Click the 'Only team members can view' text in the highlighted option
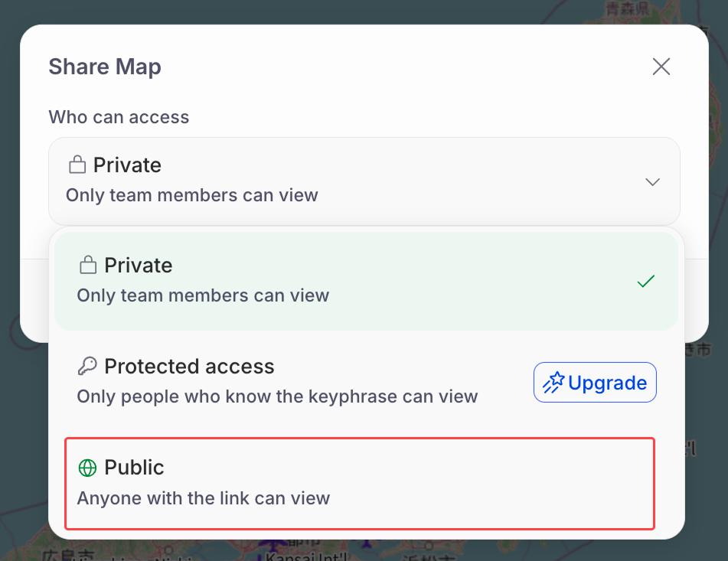 click(203, 295)
